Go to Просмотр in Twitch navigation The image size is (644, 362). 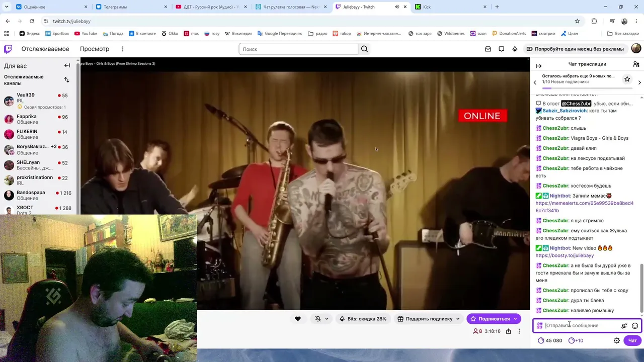coord(95,49)
